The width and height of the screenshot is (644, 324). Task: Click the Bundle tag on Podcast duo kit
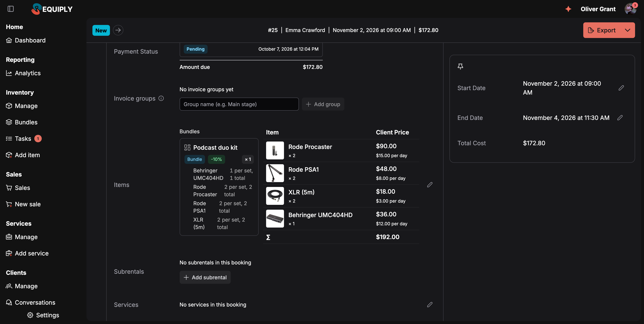195,159
